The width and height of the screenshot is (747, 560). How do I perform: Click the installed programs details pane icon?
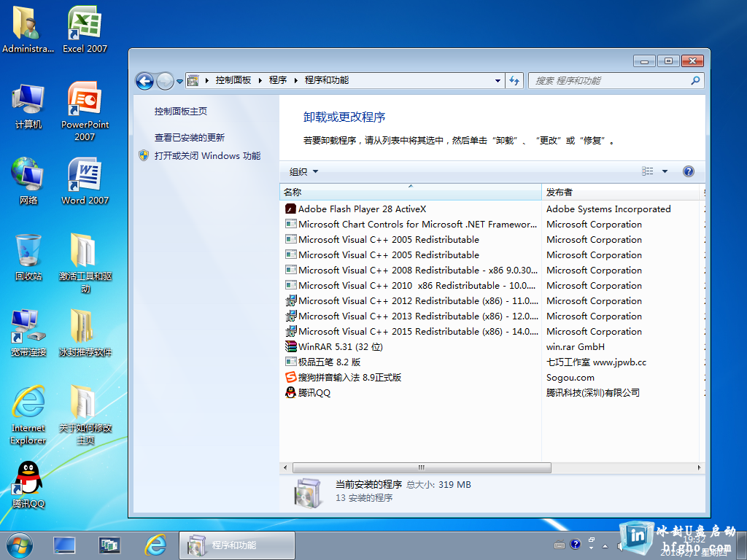309,493
